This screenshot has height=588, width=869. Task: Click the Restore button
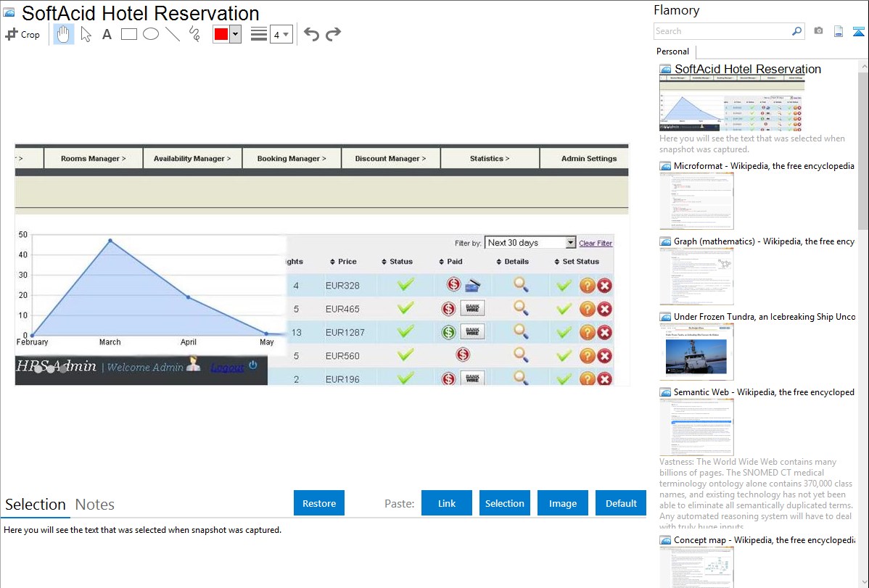(x=319, y=503)
